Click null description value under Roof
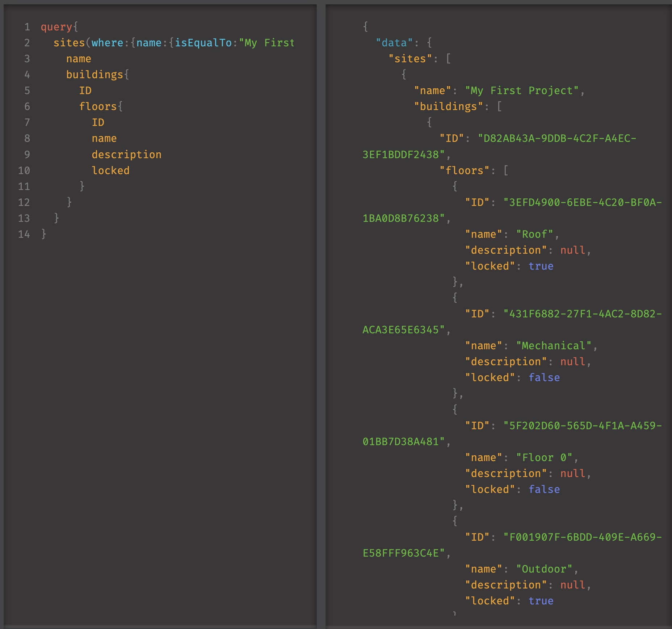This screenshot has width=672, height=629. click(x=573, y=250)
